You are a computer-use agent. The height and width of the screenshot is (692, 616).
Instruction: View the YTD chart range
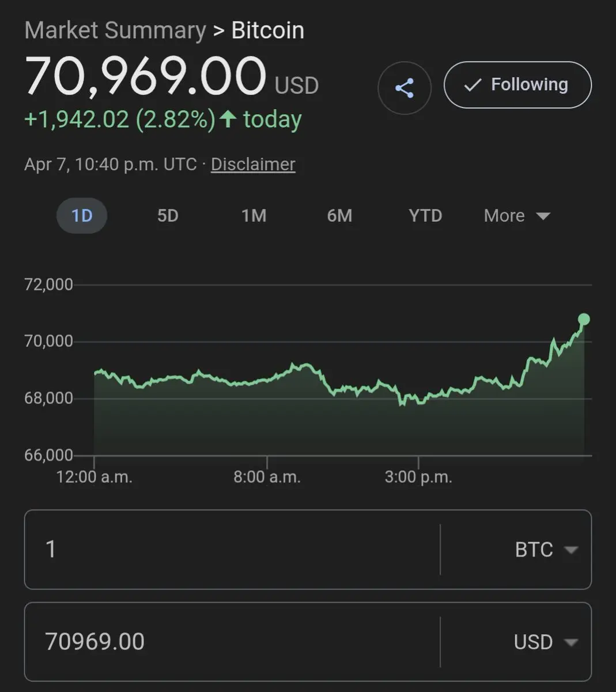point(425,216)
